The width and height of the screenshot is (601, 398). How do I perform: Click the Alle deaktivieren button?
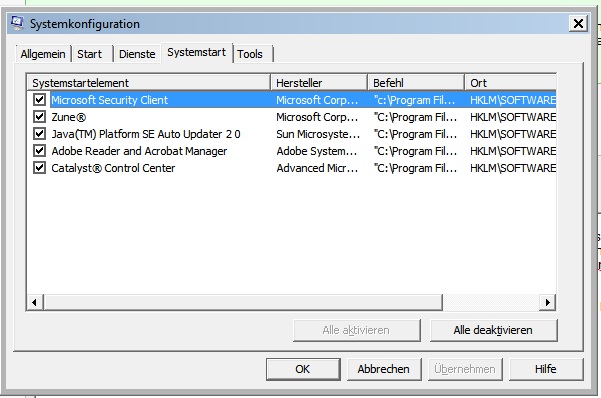pos(493,330)
